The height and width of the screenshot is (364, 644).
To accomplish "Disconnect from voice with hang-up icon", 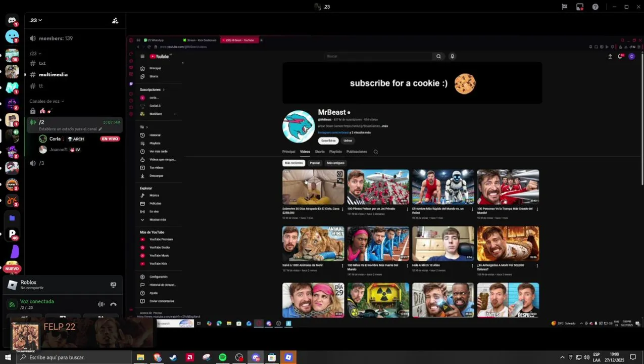I will pos(113,304).
